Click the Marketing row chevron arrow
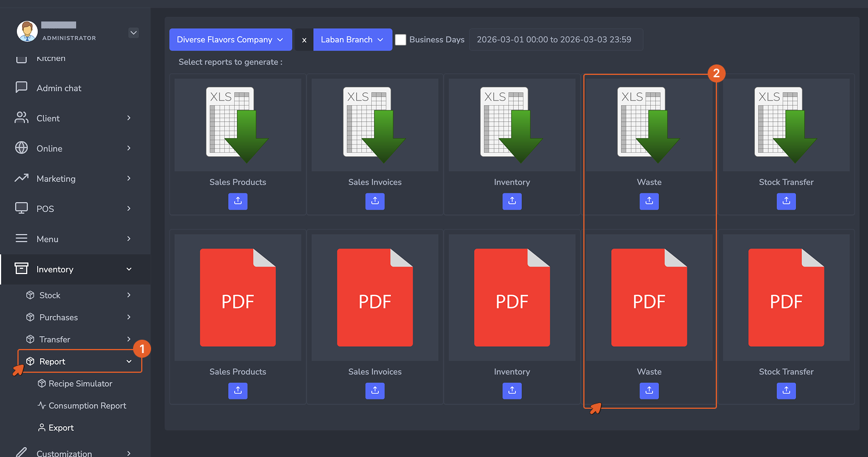Image resolution: width=868 pixels, height=457 pixels. click(x=129, y=178)
